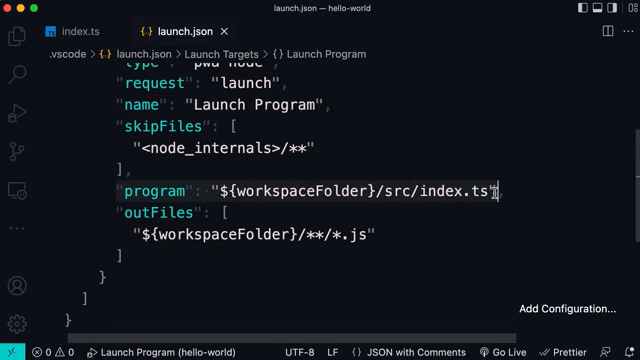
Task: Click Go Live in status bar
Action: pyautogui.click(x=503, y=352)
